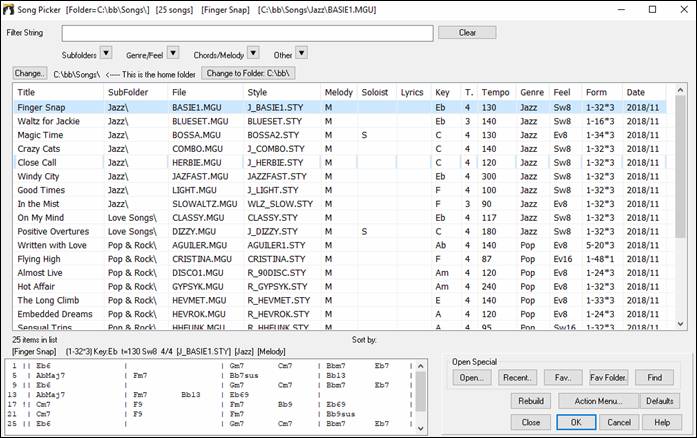The width and height of the screenshot is (697, 438).
Task: Open the Genre/Feel filter dropdown
Action: 172,53
